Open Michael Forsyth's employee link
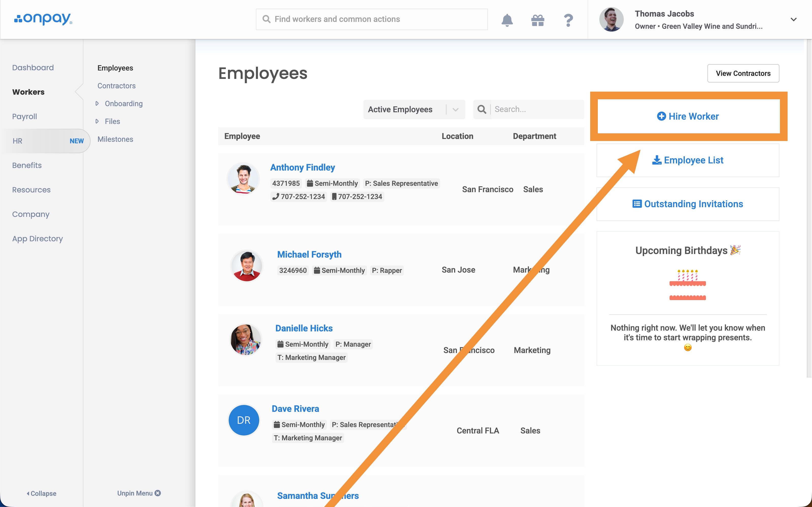This screenshot has width=812, height=507. 309,255
